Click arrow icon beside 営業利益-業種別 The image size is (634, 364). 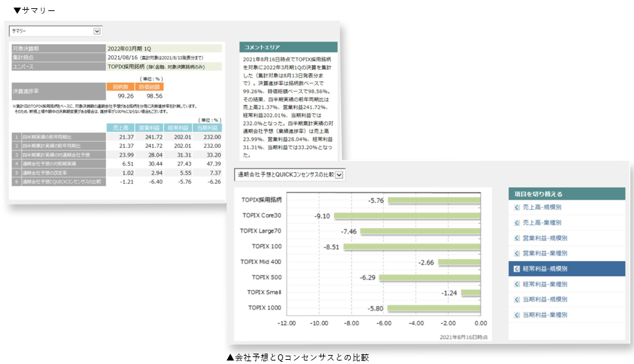(517, 253)
